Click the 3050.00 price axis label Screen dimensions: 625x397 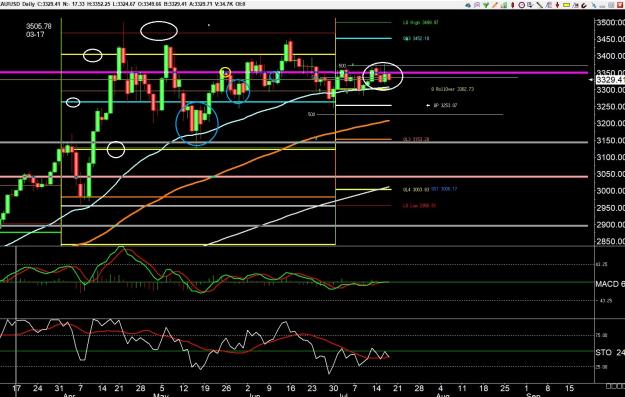point(610,174)
